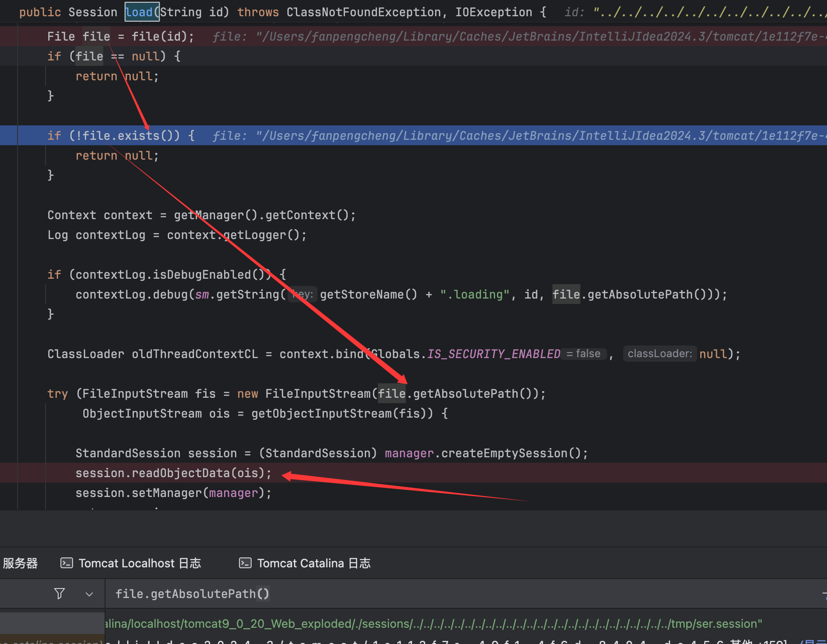
Task: Open the Tomcat Catalina 日志 tab
Action: tap(313, 563)
